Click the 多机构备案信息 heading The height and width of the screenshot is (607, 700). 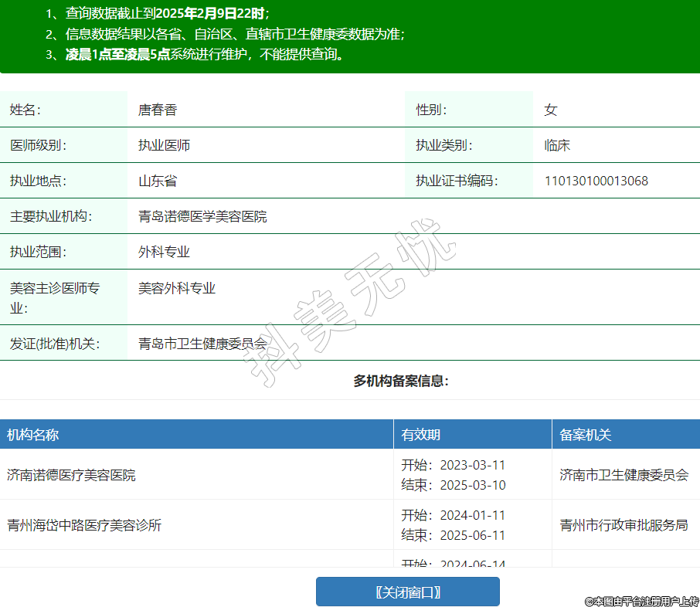click(401, 381)
